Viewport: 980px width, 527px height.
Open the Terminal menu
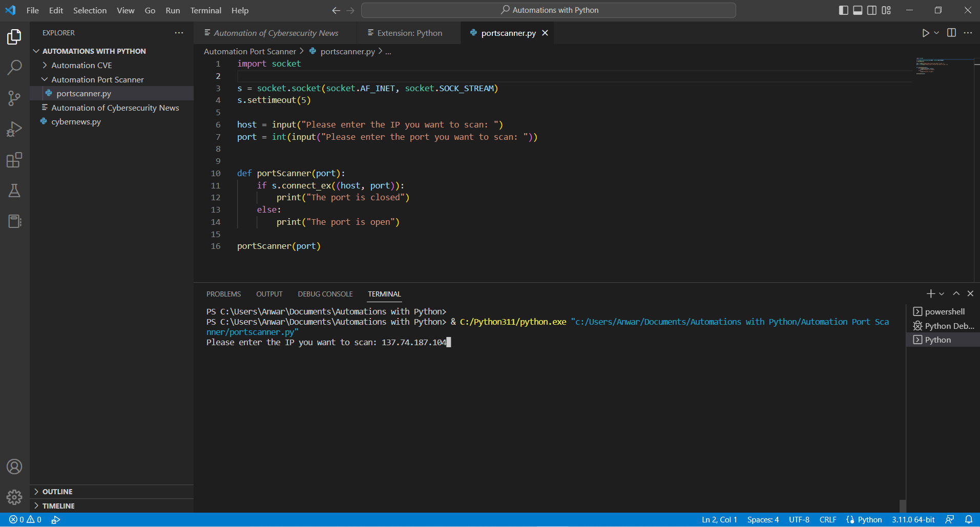tap(205, 10)
